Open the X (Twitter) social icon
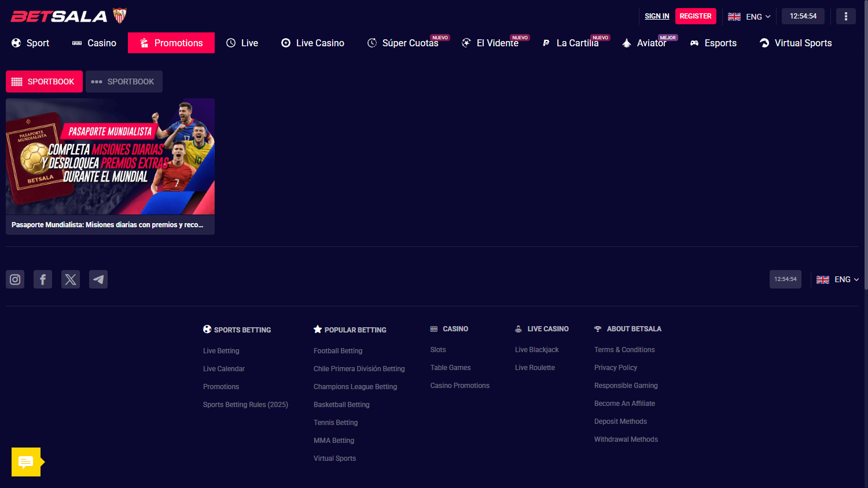The height and width of the screenshot is (488, 868). pos(71,279)
